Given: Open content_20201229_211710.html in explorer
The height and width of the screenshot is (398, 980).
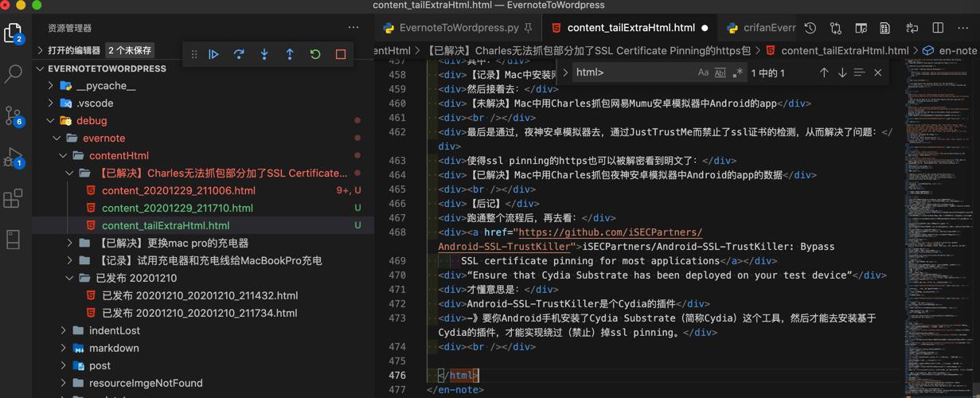Looking at the screenshot, I should (177, 208).
